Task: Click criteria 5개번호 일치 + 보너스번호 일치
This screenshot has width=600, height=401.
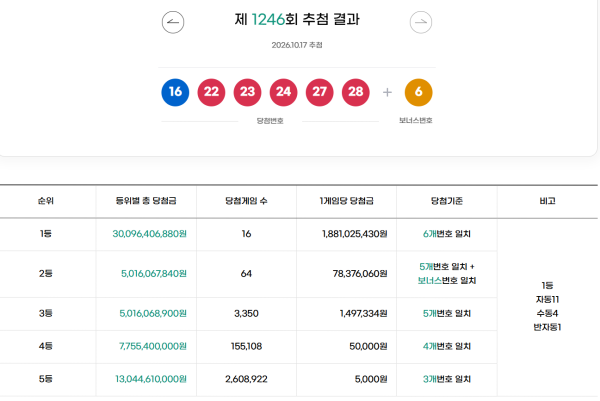Action: [x=447, y=274]
